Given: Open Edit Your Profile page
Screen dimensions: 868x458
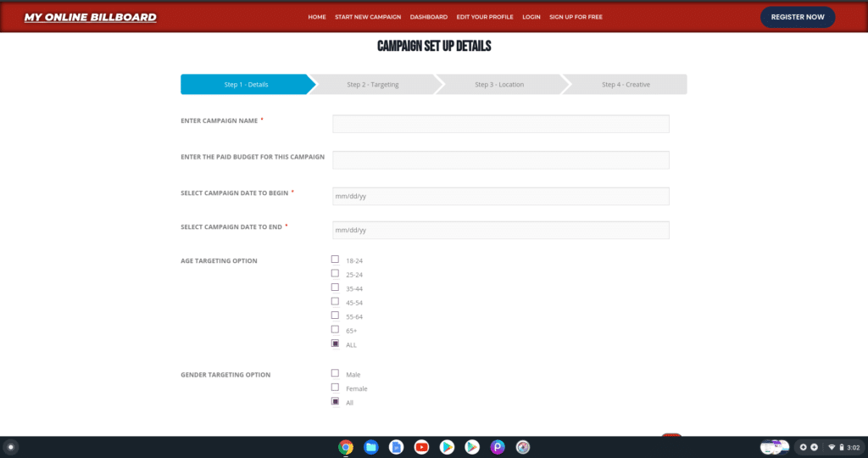Looking at the screenshot, I should [484, 17].
